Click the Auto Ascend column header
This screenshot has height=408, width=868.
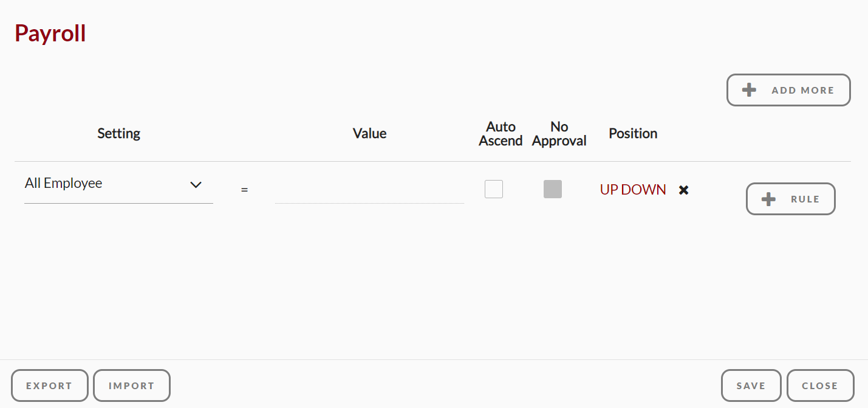pos(501,133)
